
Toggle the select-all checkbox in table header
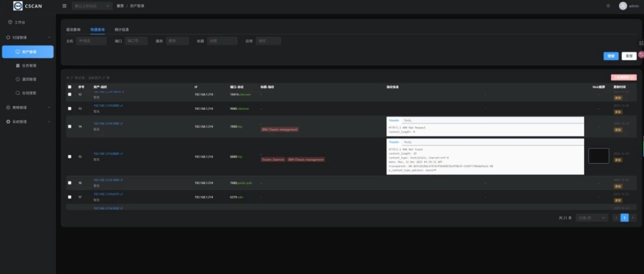(69, 87)
